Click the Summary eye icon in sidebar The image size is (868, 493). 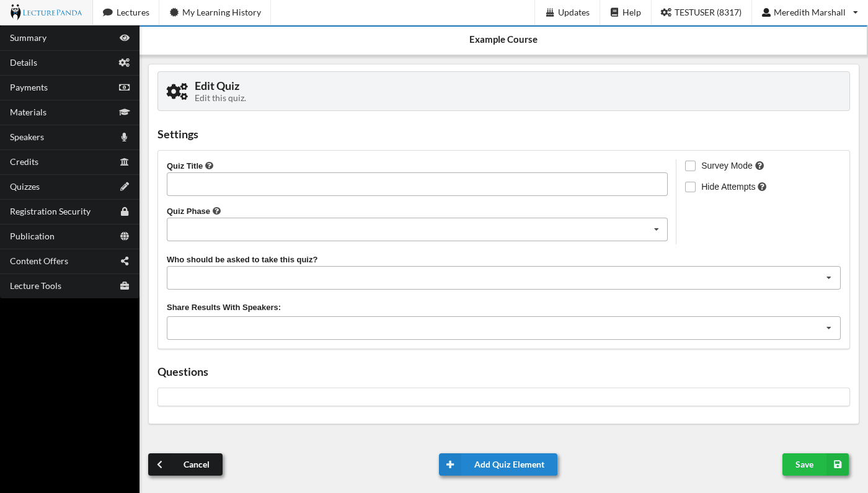[x=125, y=38]
